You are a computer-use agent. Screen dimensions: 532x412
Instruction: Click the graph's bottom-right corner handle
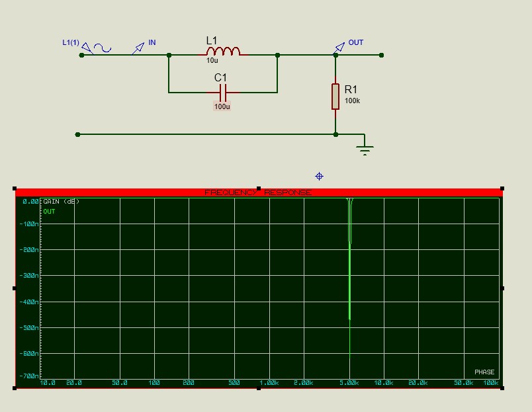coord(502,388)
